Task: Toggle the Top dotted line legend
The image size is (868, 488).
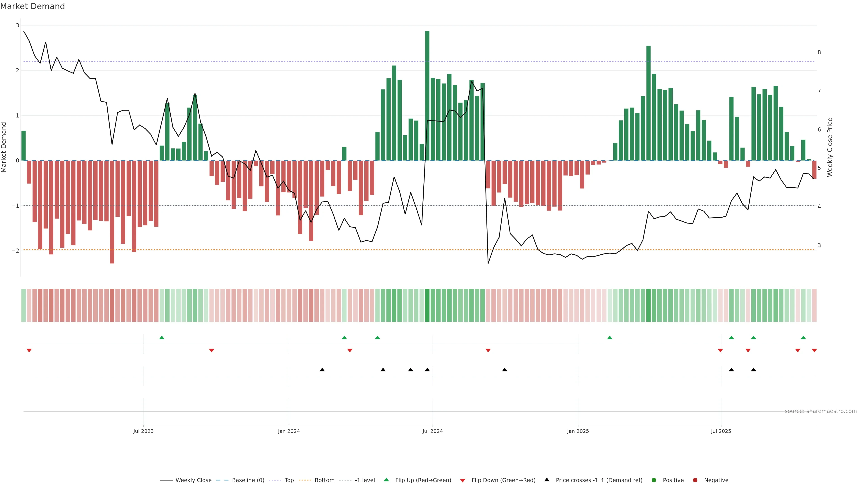Action: 289,480
